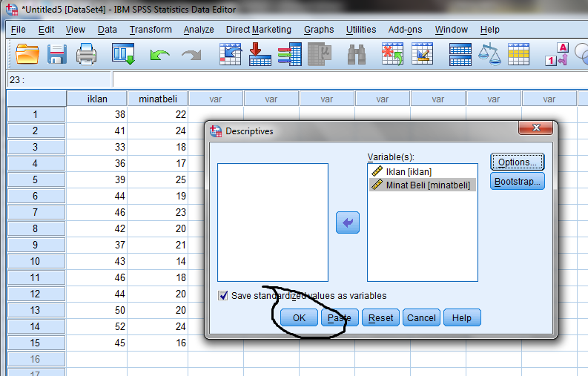Image resolution: width=588 pixels, height=376 pixels.
Task: Click the minatbeli column header
Action: coord(157,99)
